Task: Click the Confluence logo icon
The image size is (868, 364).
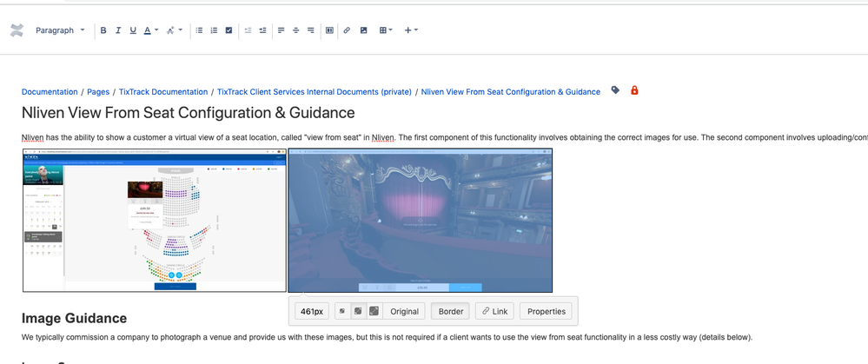Action: pos(17,30)
